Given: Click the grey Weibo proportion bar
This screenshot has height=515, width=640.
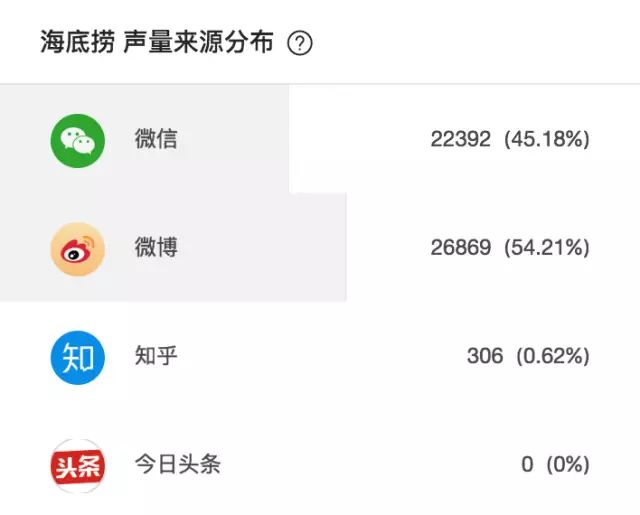Looking at the screenshot, I should pos(173,247).
